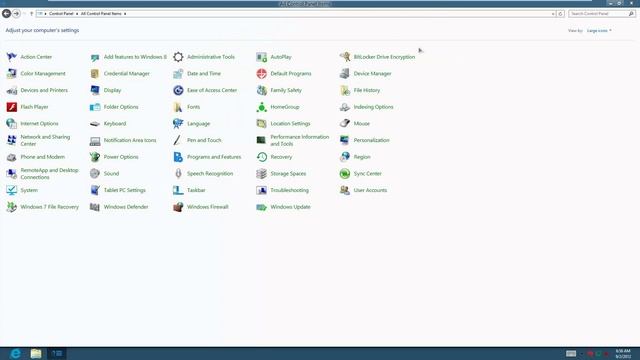Click the File History link
Screen dimensions: 640x360
pyautogui.click(x=367, y=90)
